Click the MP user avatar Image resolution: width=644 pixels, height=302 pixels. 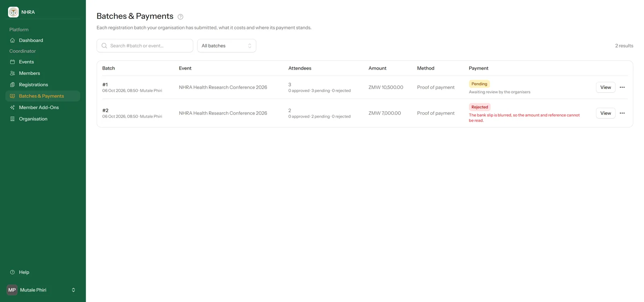click(x=12, y=290)
